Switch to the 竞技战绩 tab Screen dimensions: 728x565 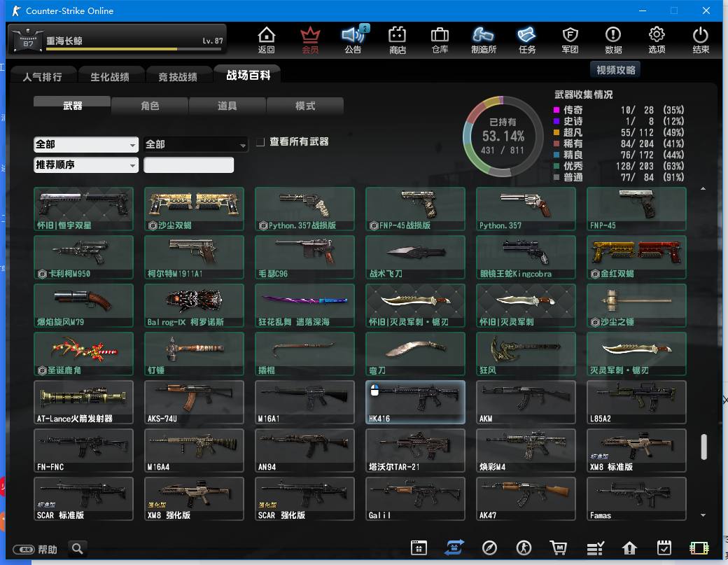tap(178, 76)
